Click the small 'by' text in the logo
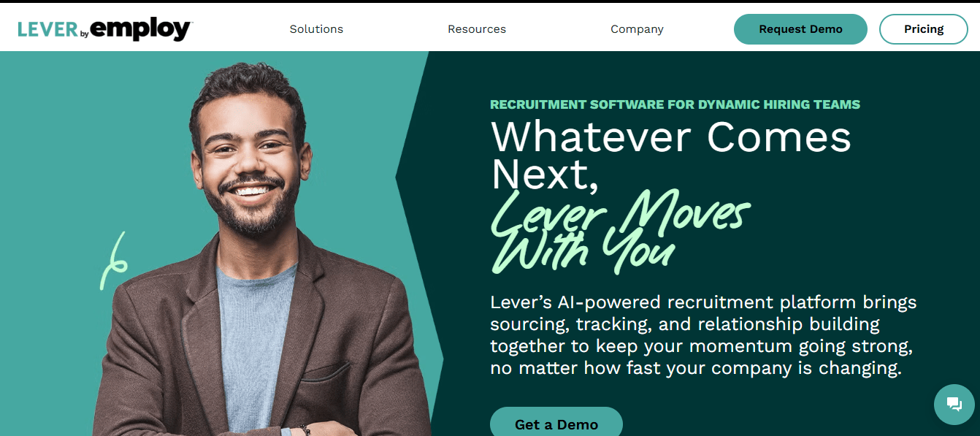 [85, 34]
